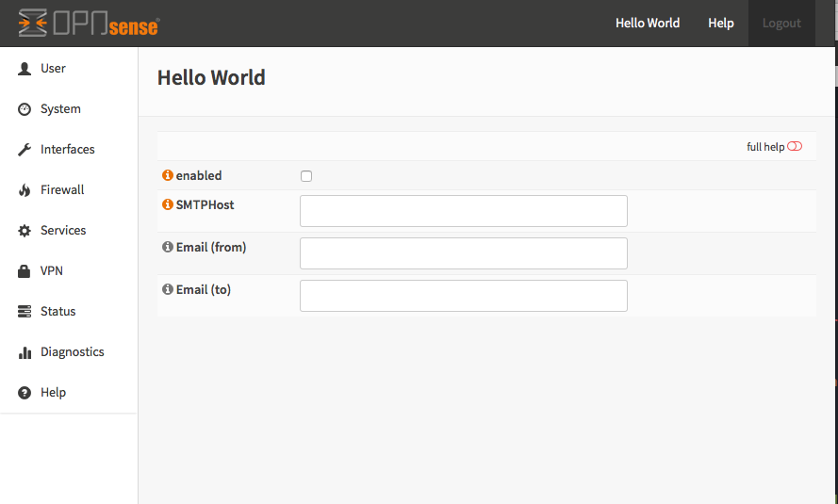
Task: Click info icon beside Email (from)
Action: tap(168, 247)
